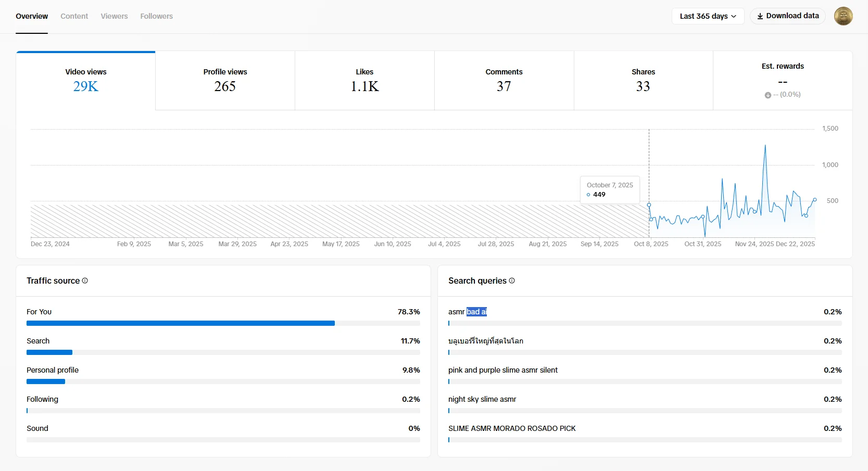Open the Last 365 days date range dropdown
868x471 pixels.
point(707,16)
